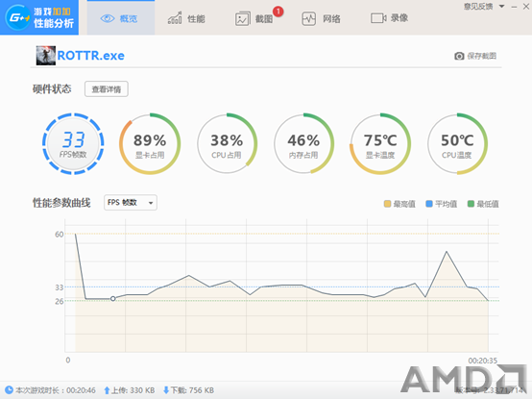Select the 网络 network tab icon

click(309, 18)
